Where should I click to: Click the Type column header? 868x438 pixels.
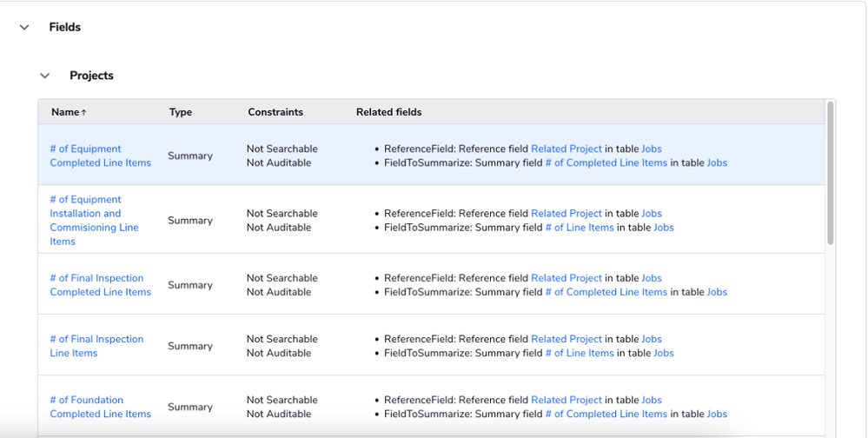180,112
